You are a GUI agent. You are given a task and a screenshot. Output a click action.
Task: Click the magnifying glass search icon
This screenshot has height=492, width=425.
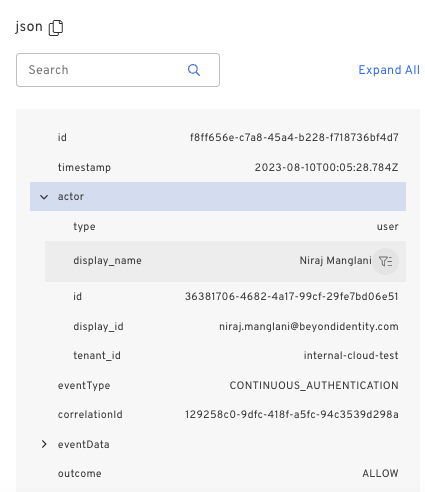pyautogui.click(x=194, y=70)
